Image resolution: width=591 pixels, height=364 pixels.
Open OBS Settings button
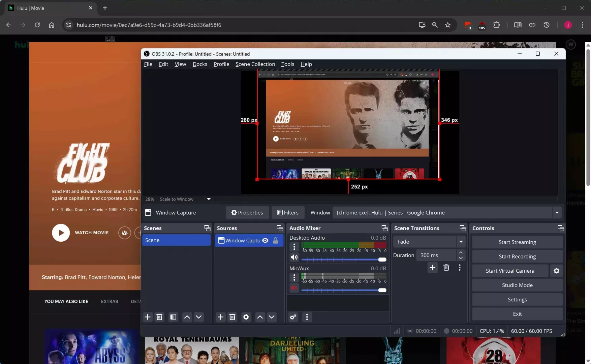point(517,300)
